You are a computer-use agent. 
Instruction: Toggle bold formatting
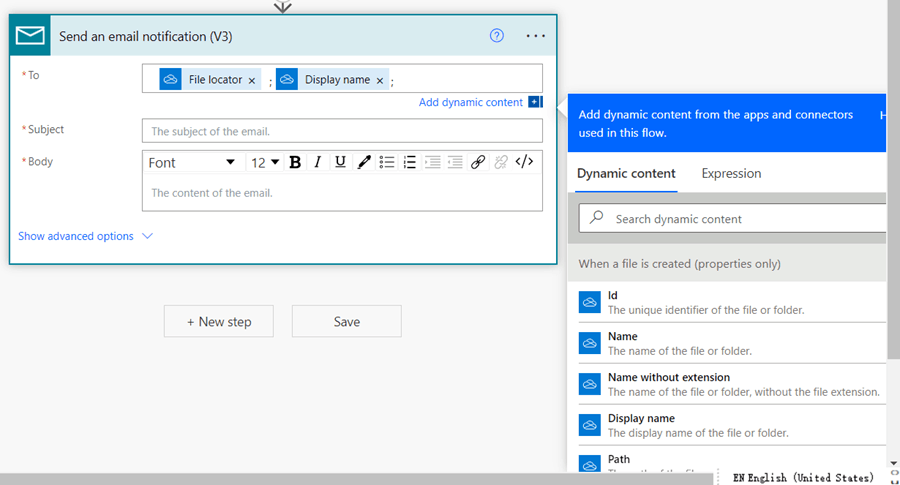[x=295, y=162]
